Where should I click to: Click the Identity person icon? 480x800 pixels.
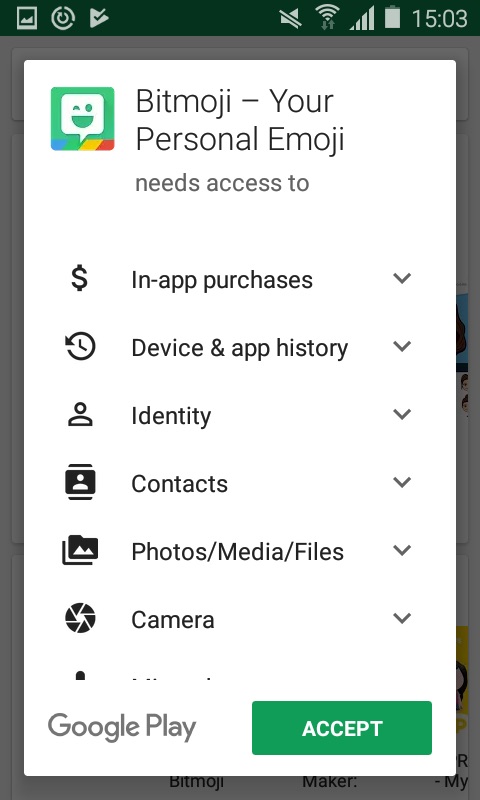point(80,414)
